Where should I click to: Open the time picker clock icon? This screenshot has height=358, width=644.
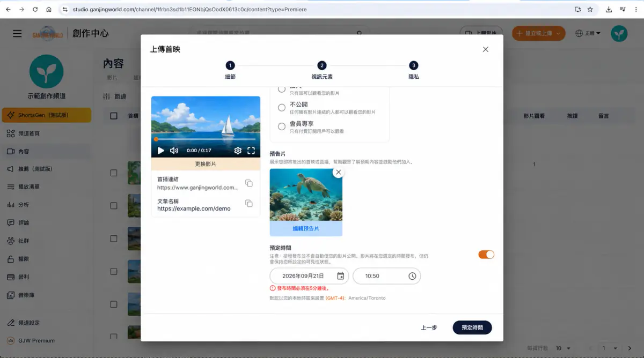pyautogui.click(x=412, y=276)
